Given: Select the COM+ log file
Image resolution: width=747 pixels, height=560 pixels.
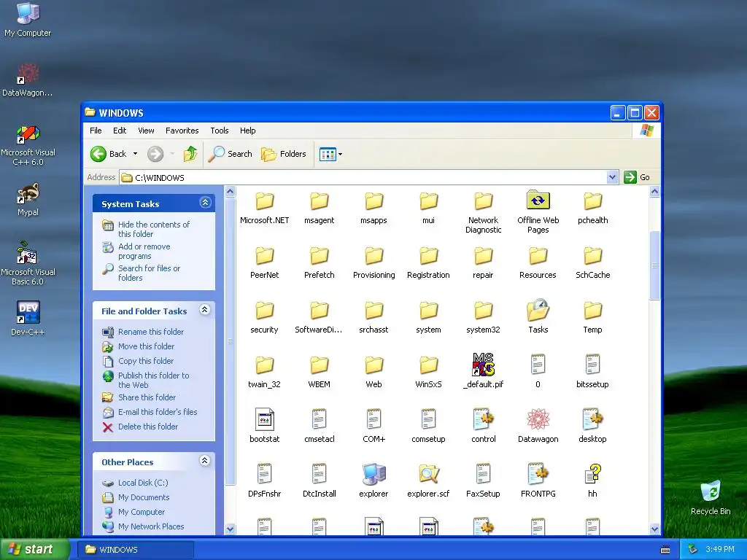Looking at the screenshot, I should [373, 427].
